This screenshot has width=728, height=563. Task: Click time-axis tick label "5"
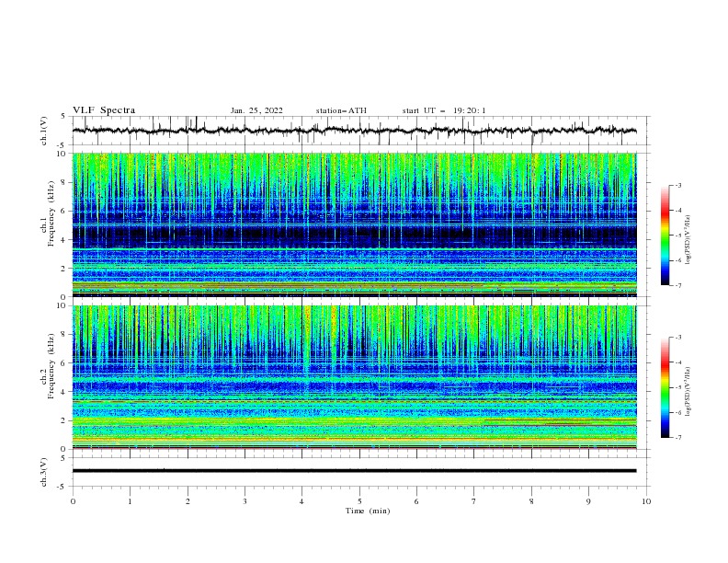[x=359, y=501]
